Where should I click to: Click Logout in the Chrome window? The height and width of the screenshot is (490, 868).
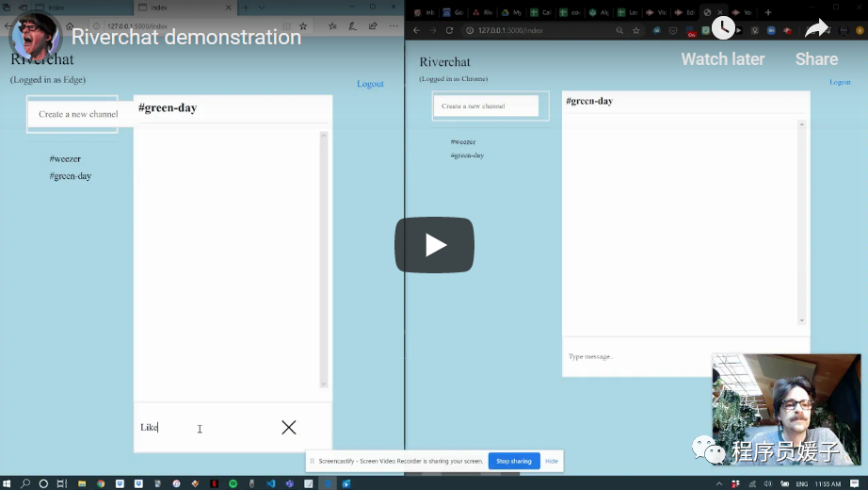pos(840,82)
